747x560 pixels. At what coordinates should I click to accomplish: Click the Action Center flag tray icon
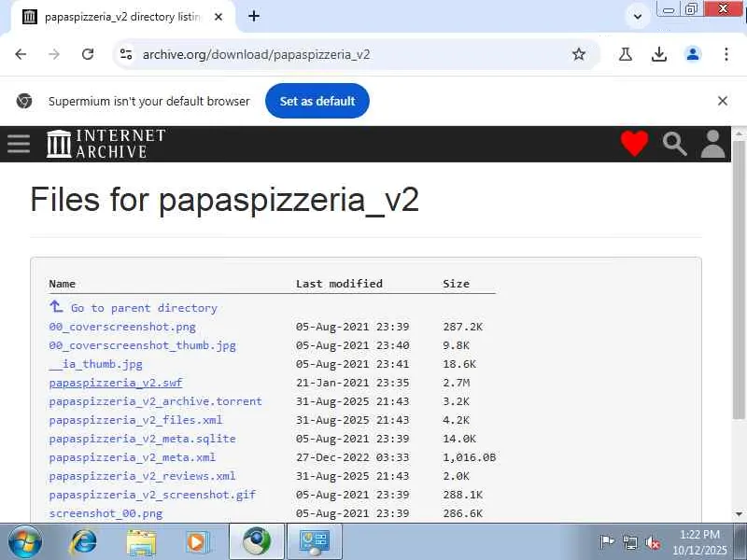pos(606,542)
